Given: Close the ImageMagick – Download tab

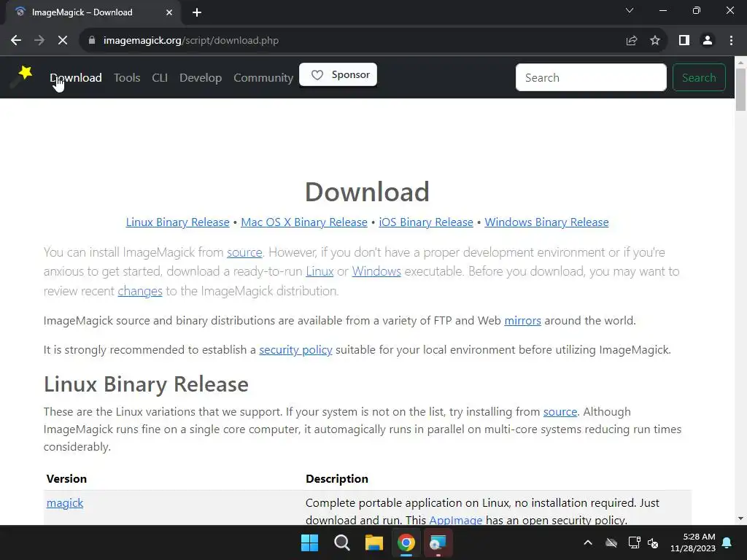Looking at the screenshot, I should (x=169, y=12).
